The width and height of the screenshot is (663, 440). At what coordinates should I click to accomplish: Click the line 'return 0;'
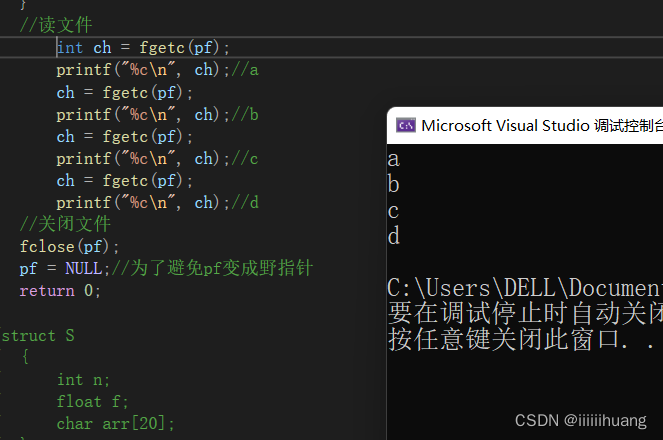(x=60, y=291)
